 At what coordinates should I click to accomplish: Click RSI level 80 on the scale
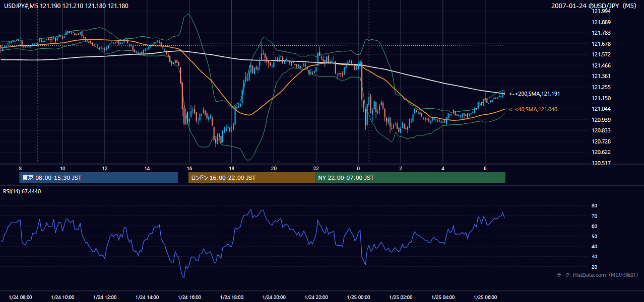[x=594, y=206]
